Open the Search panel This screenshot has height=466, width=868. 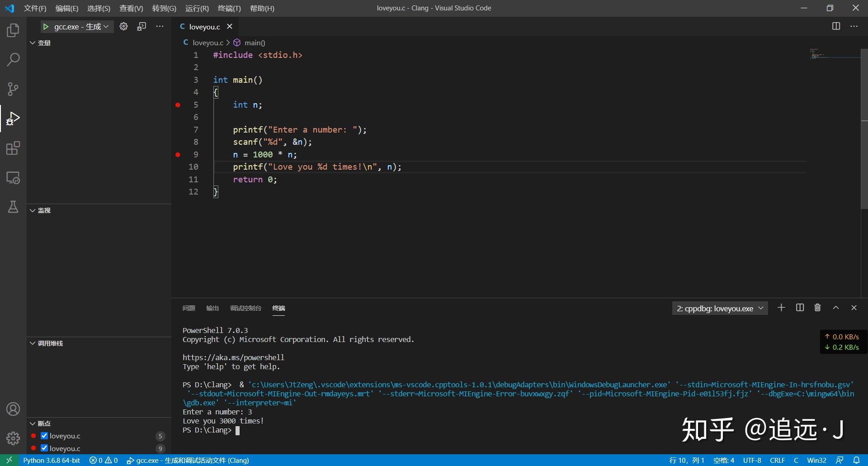click(13, 59)
